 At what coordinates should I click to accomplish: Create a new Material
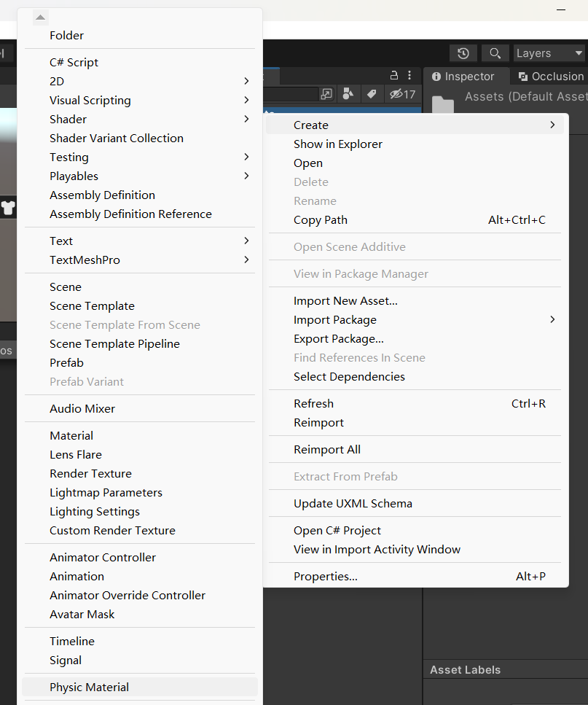(x=140, y=435)
